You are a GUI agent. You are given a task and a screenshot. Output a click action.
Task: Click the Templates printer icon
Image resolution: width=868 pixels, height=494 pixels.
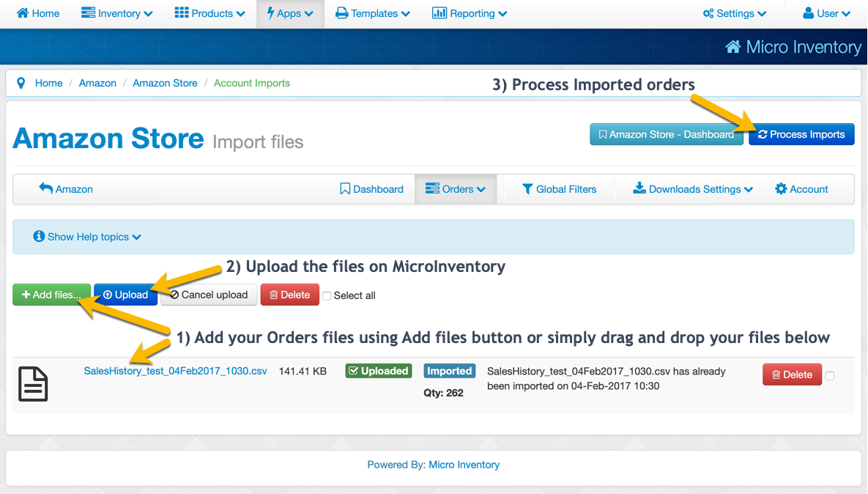coord(342,13)
